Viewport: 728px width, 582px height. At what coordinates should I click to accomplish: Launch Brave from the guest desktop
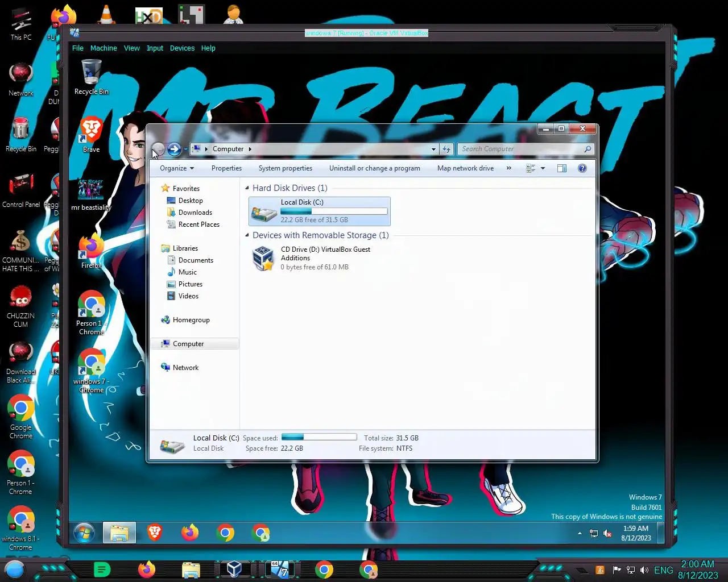91,135
